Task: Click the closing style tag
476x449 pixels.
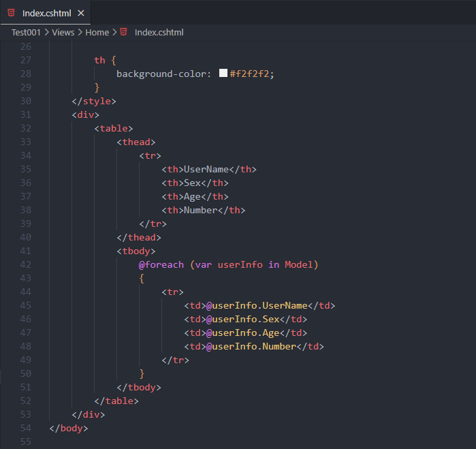Action: point(94,101)
